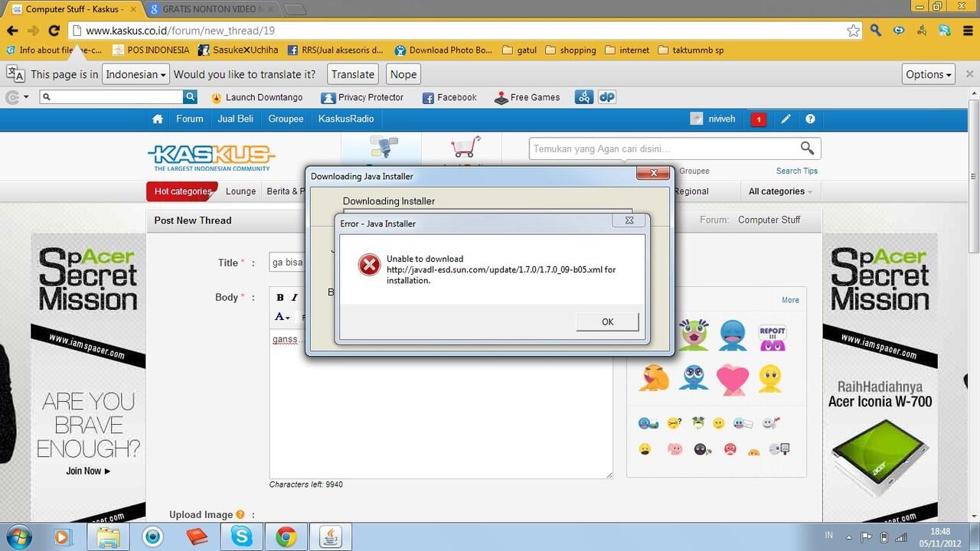This screenshot has width=980, height=551.
Task: Click the magnifier extension icon in Chrome toolbar
Action: 876,31
